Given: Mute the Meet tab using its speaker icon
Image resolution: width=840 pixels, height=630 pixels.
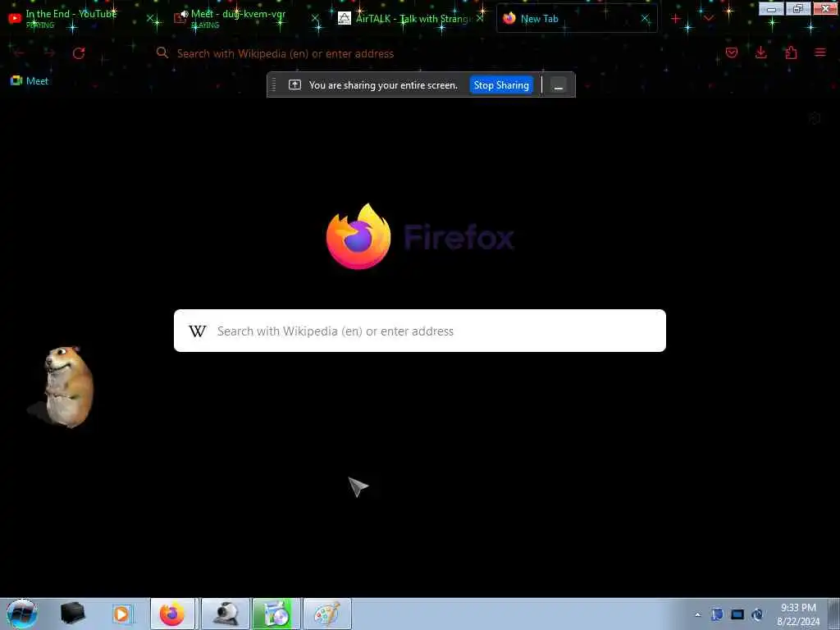Looking at the screenshot, I should coord(185,13).
